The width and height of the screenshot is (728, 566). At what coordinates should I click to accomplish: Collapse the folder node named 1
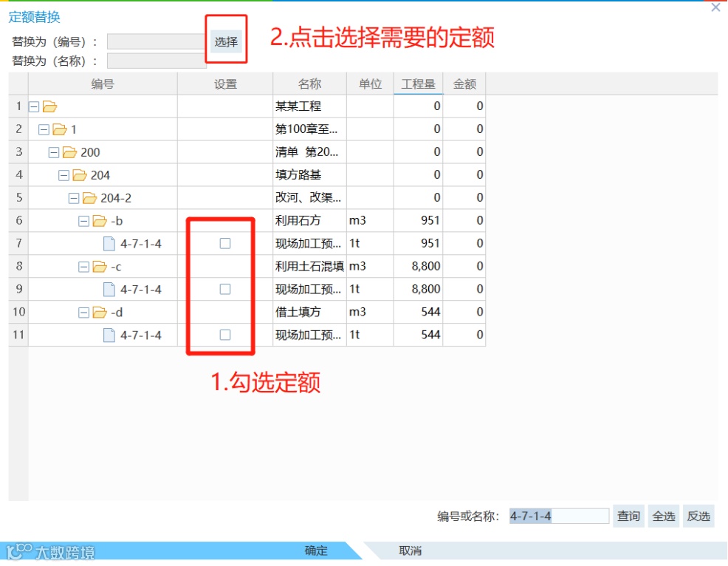44,129
